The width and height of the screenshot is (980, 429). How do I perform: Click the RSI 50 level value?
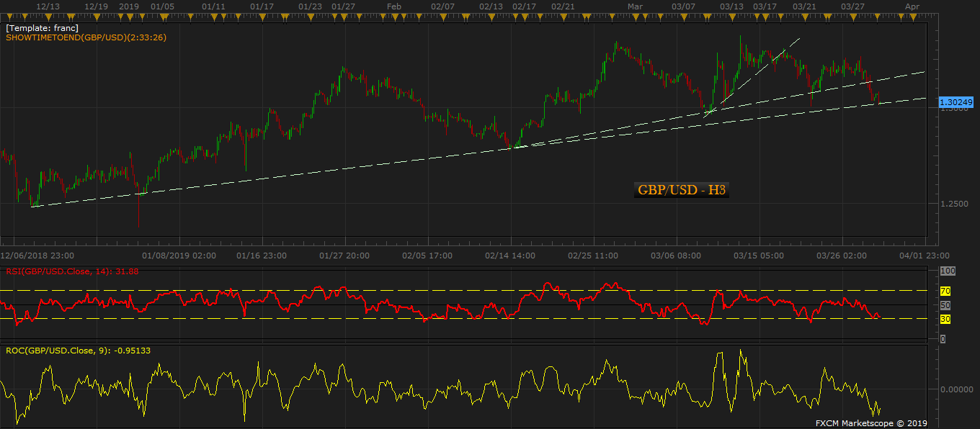coord(945,305)
